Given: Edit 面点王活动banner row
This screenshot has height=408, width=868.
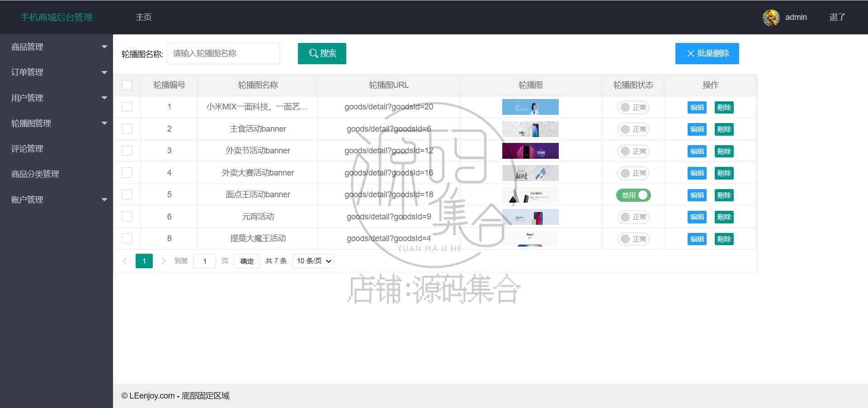Looking at the screenshot, I should pyautogui.click(x=697, y=195).
